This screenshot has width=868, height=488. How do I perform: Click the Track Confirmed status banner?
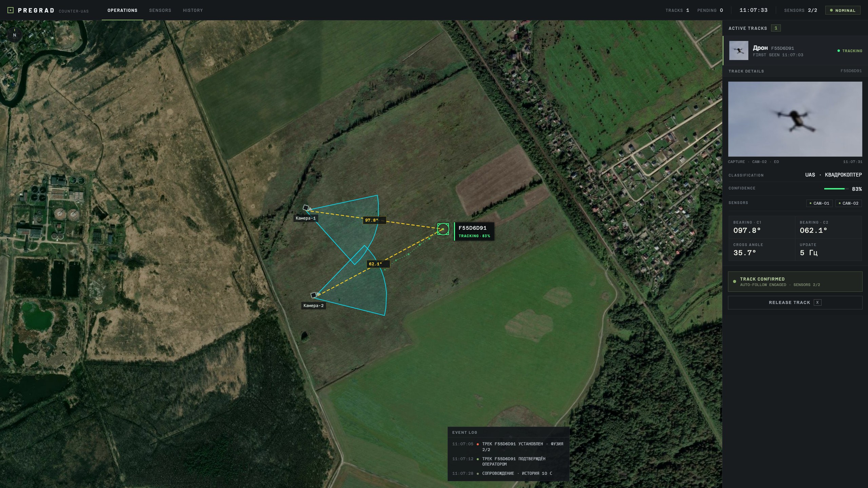click(795, 282)
